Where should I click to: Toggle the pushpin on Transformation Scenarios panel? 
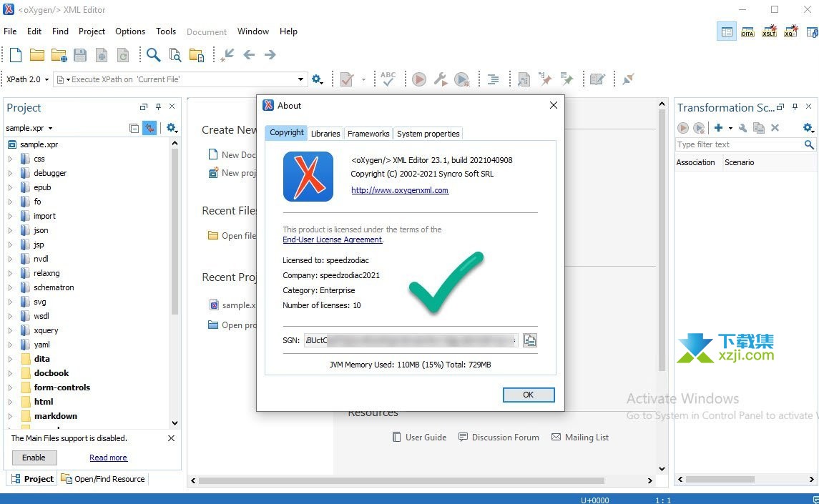click(795, 107)
